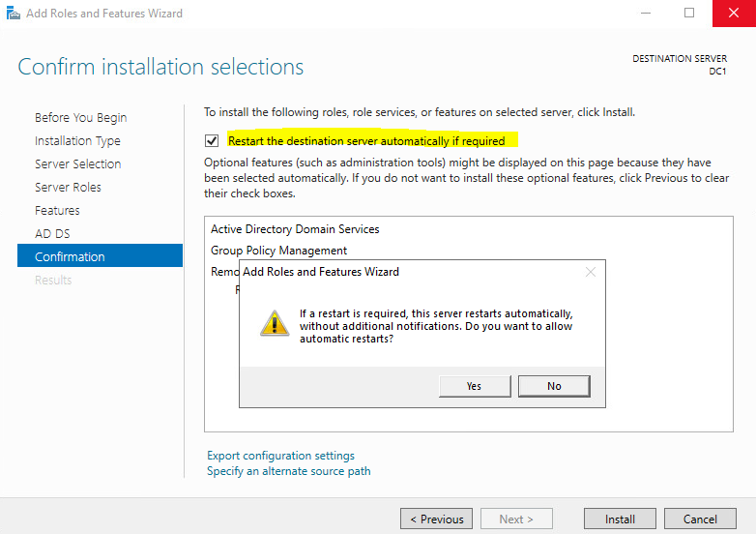Switch to the Features step
The width and height of the screenshot is (756, 534).
(57, 210)
